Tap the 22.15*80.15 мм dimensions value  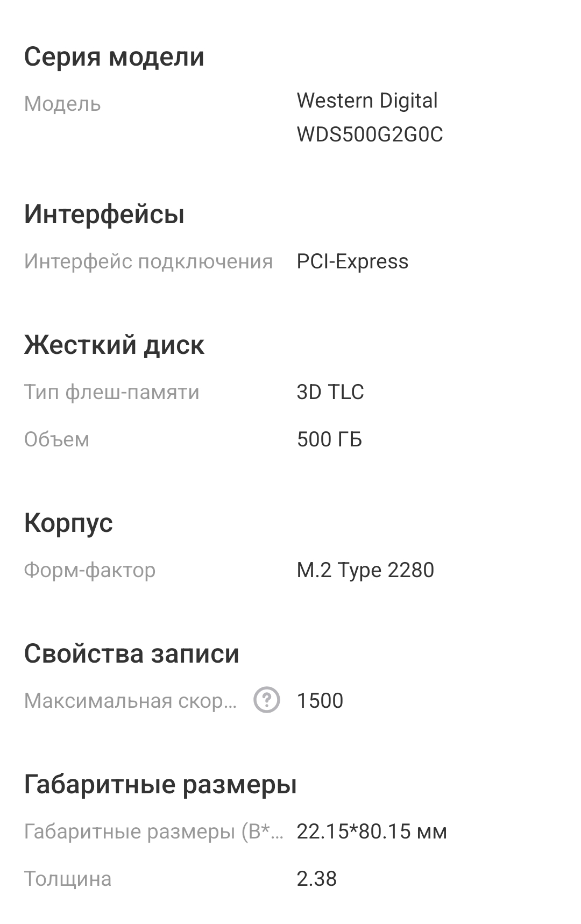pyautogui.click(x=372, y=831)
